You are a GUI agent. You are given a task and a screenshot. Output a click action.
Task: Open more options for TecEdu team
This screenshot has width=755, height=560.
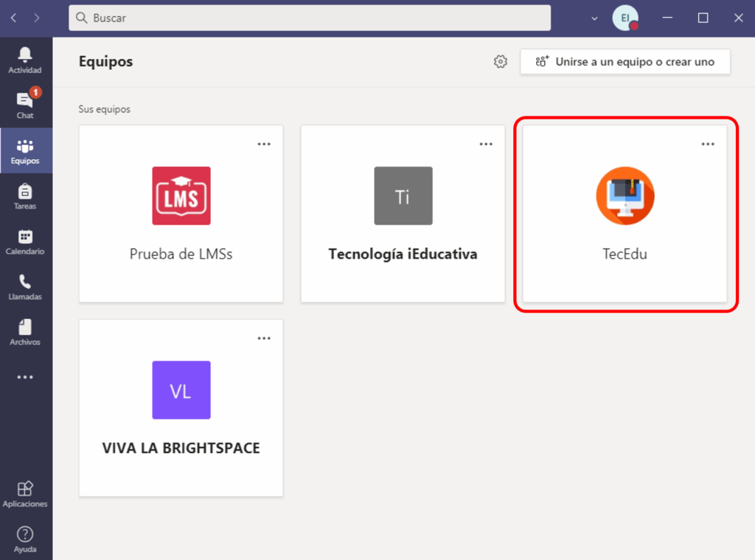(x=708, y=144)
